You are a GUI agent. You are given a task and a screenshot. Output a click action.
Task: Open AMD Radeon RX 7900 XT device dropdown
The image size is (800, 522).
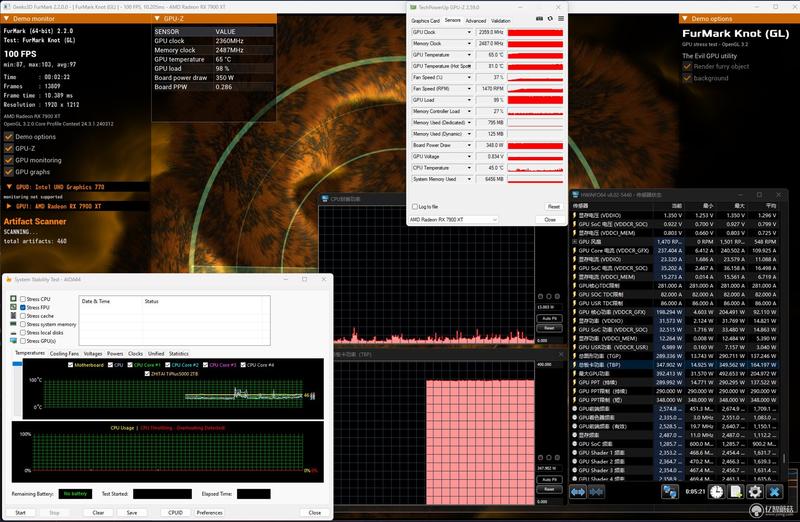(453, 219)
